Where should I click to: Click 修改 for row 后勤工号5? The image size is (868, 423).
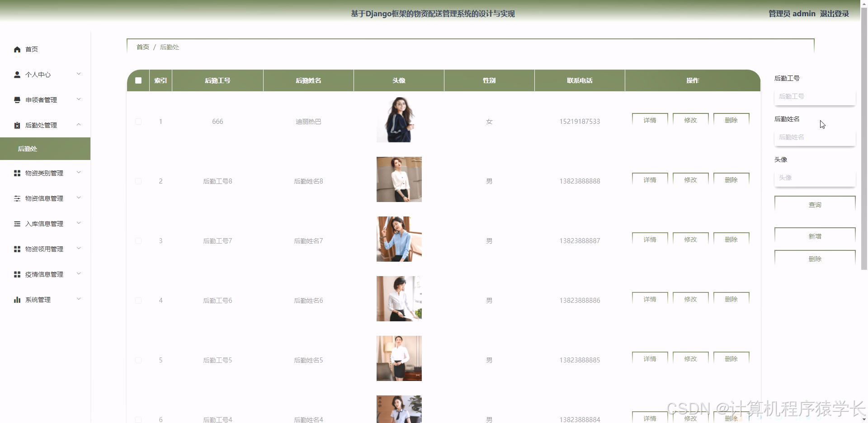point(691,358)
